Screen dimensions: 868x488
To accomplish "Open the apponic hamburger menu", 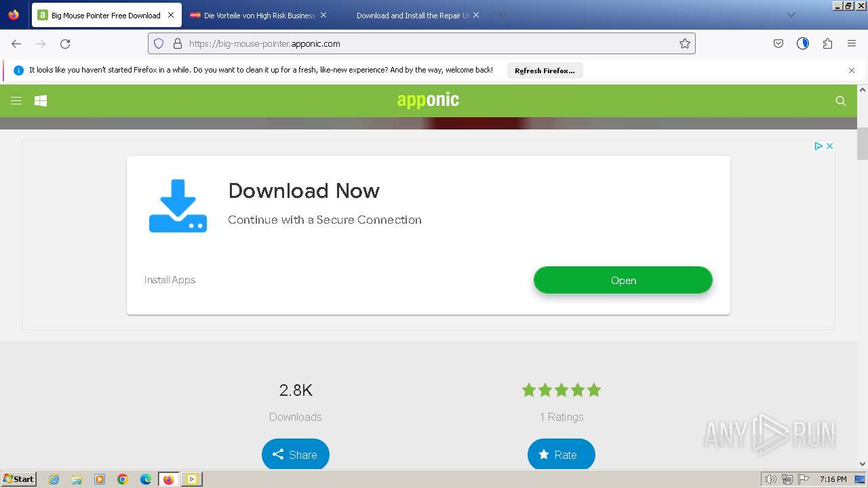I will click(x=16, y=100).
